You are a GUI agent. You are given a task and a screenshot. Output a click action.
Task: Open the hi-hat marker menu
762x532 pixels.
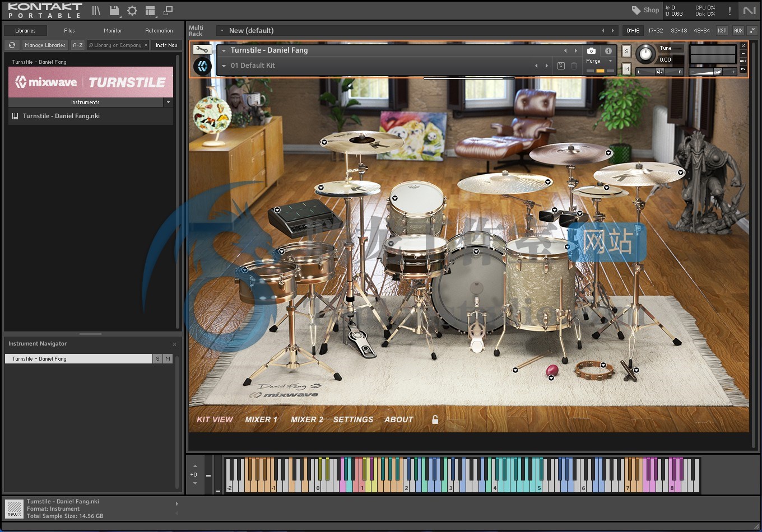tap(321, 188)
